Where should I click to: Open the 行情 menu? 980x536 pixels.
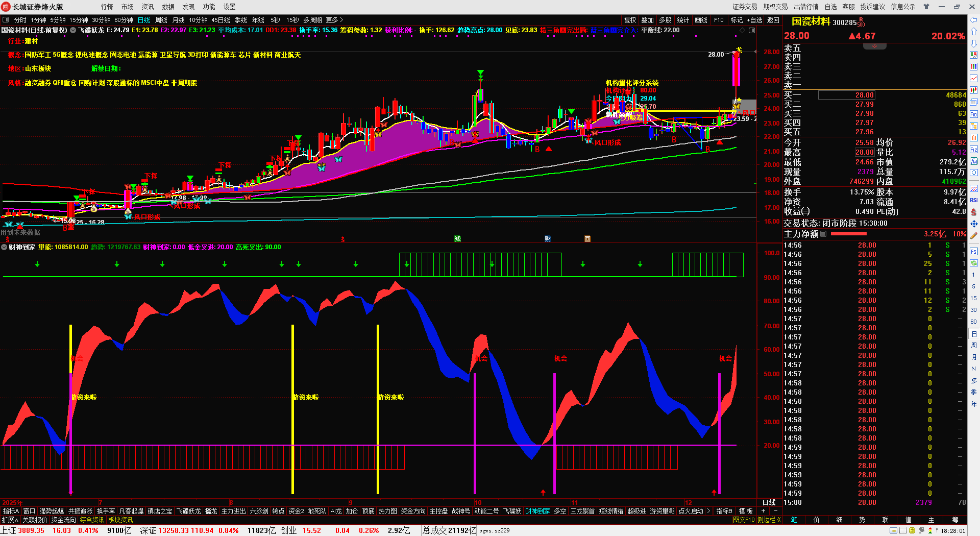107,7
